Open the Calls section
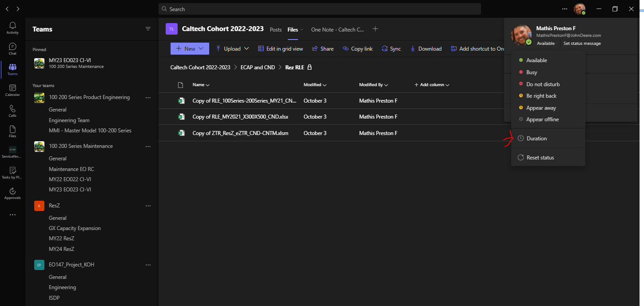Screen dimensions: 644x306 pyautogui.click(x=12, y=111)
